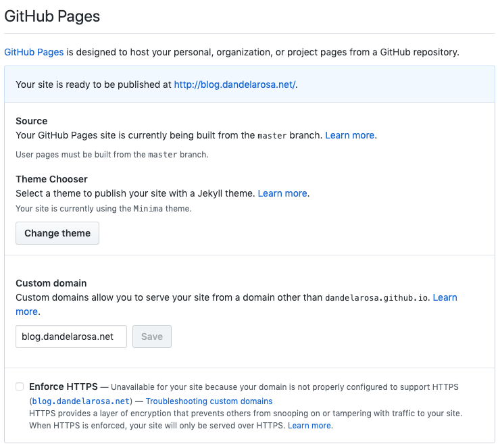Screen dimensions: 500x448
Task: Open the http://blog.dandelarosa.net/ published site link
Action: (234, 84)
